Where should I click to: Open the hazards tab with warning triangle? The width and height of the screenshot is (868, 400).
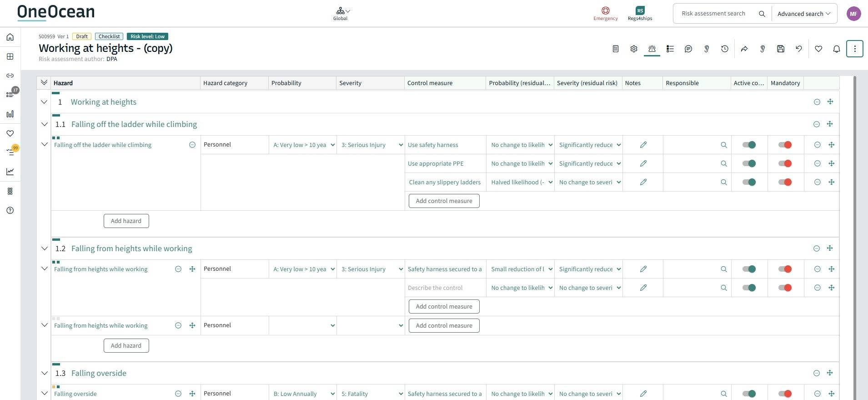(652, 49)
